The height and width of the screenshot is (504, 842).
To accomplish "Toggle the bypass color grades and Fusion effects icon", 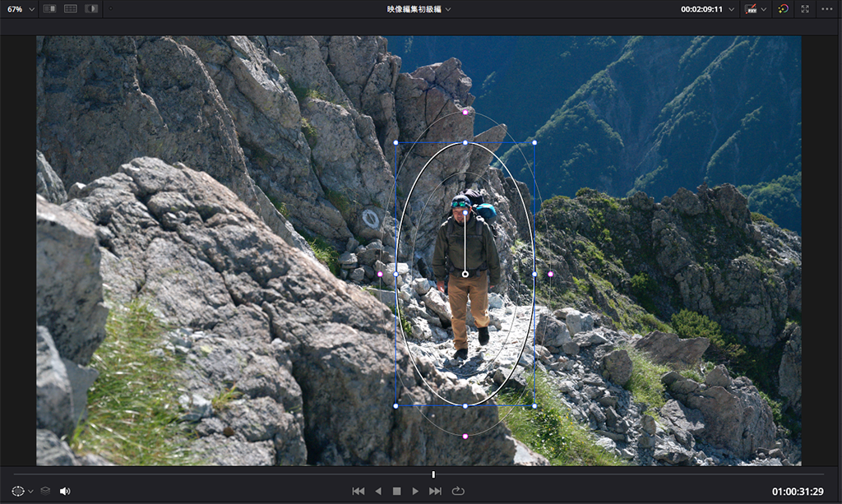I will click(751, 9).
